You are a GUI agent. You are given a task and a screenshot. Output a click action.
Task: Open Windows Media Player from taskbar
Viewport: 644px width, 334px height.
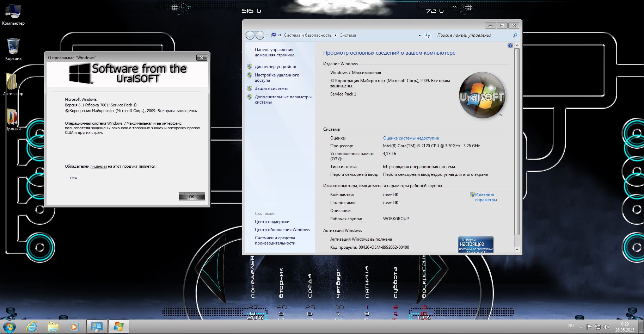pos(74,327)
